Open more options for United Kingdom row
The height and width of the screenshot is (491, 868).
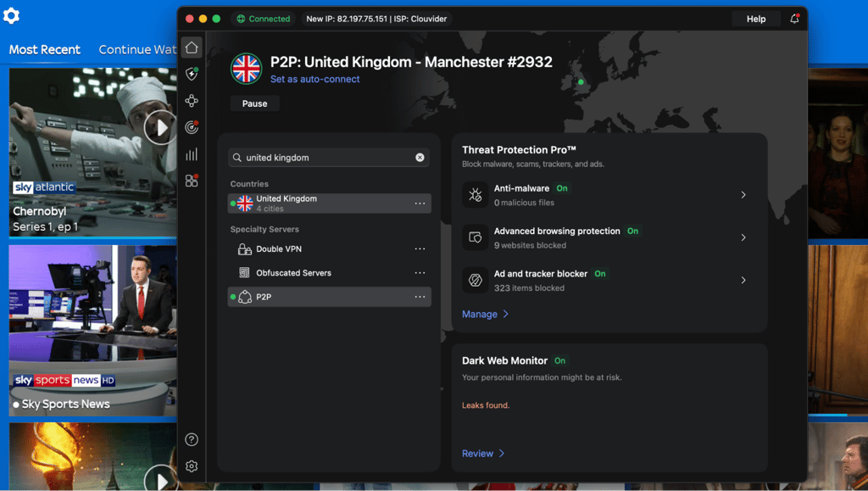point(420,204)
